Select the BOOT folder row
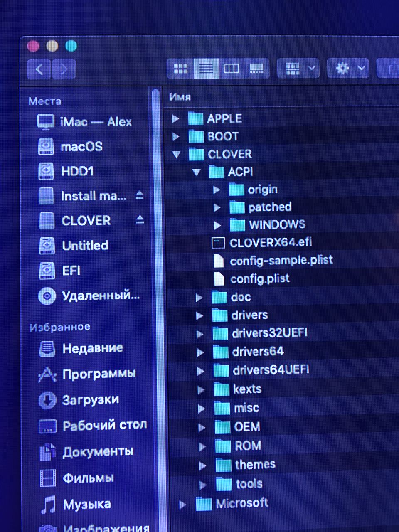 point(282,136)
